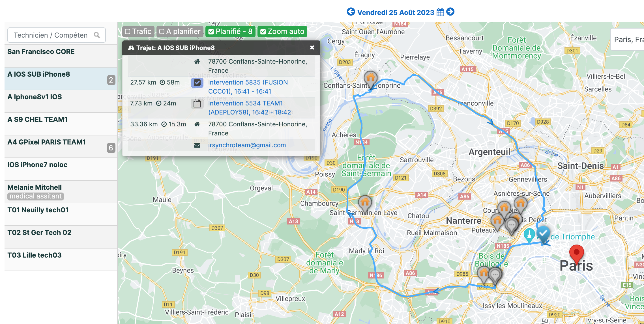Click the badge 6 on A4 GPixel PARIS TEAM1
Screen dimensions: 644x324
[x=111, y=148]
